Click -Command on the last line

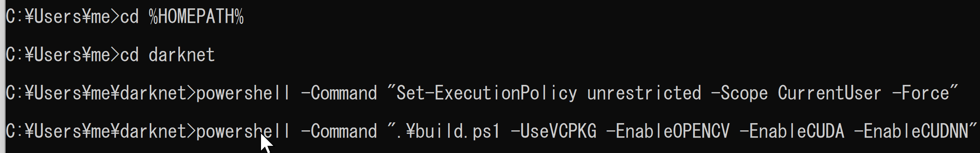tap(339, 131)
